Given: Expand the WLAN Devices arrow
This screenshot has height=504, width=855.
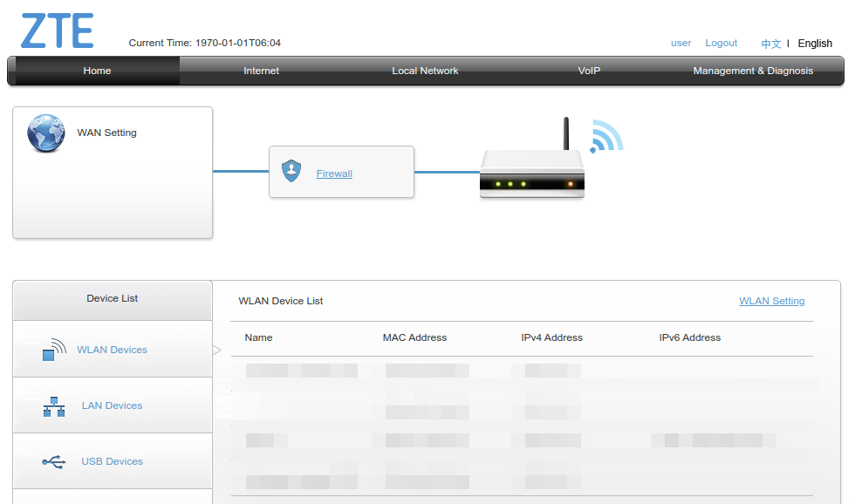Looking at the screenshot, I should tap(216, 349).
